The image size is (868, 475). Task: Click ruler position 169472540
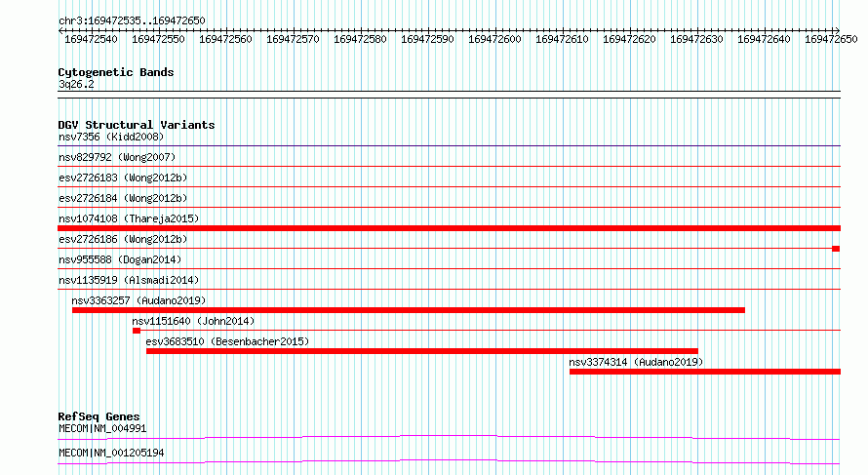coord(91,39)
